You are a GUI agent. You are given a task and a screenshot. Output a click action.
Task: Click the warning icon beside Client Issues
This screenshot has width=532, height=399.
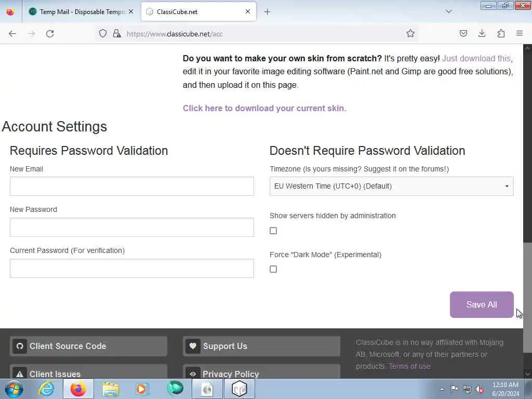(x=20, y=374)
